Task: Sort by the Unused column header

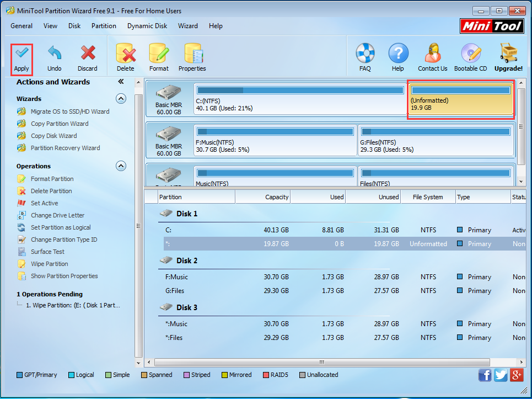Action: click(x=373, y=197)
